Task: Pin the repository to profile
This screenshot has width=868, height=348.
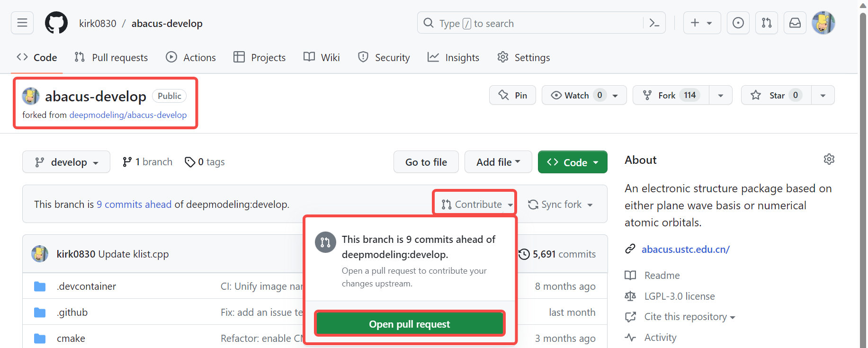Action: (x=512, y=95)
